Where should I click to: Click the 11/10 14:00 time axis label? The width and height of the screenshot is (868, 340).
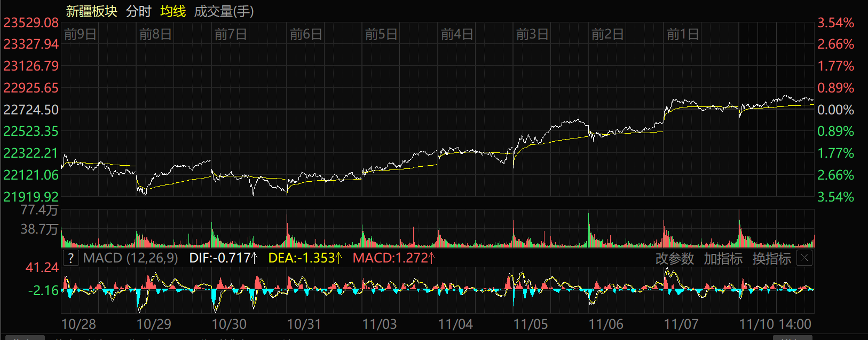[775, 324]
